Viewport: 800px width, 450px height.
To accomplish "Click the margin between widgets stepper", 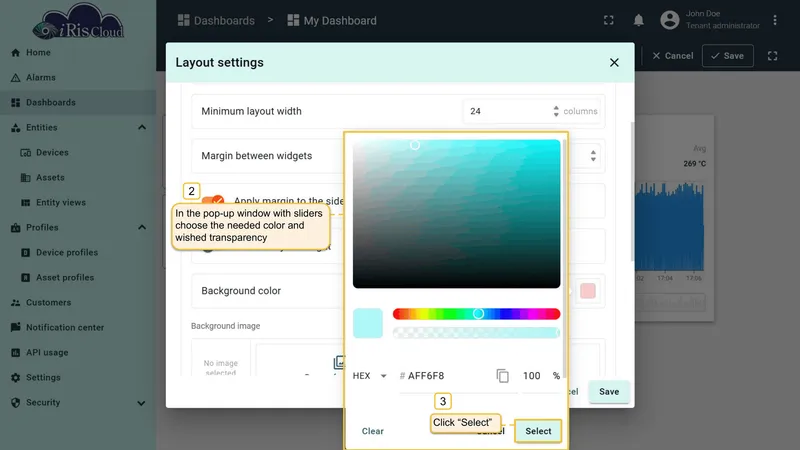I will (x=593, y=156).
